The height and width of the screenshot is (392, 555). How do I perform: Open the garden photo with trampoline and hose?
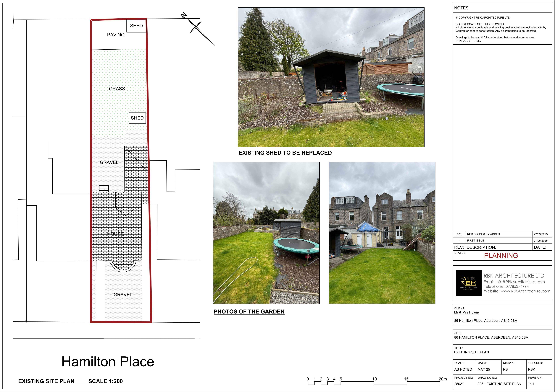266,233
